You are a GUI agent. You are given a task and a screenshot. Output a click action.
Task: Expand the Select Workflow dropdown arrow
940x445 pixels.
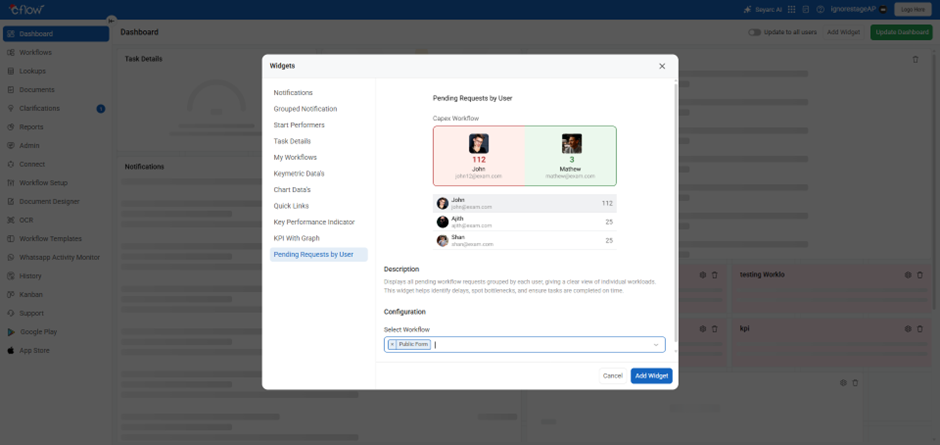click(x=656, y=344)
